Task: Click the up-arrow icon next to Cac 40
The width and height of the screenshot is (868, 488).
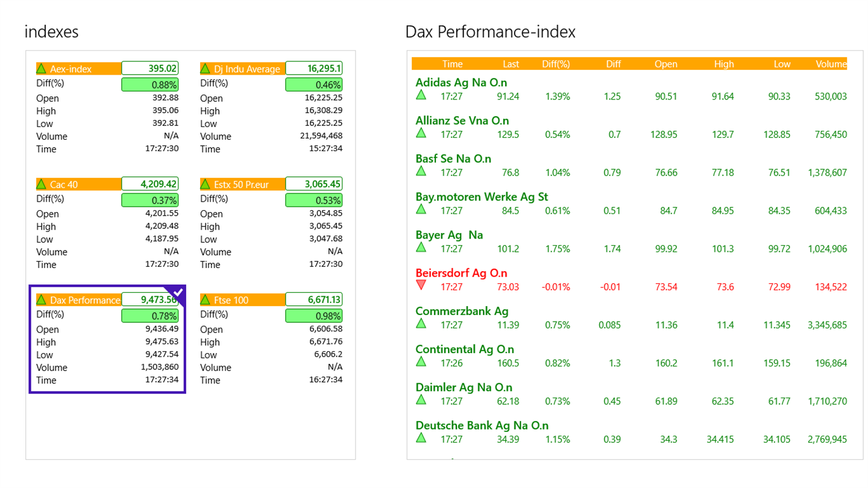Action: click(42, 184)
